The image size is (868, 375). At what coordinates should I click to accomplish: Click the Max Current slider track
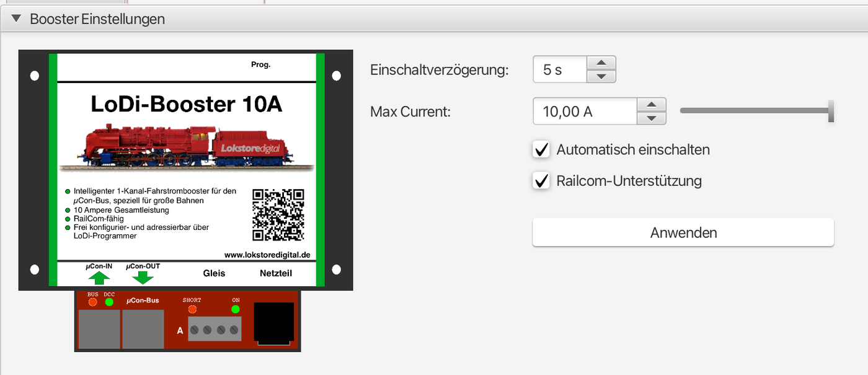point(757,111)
